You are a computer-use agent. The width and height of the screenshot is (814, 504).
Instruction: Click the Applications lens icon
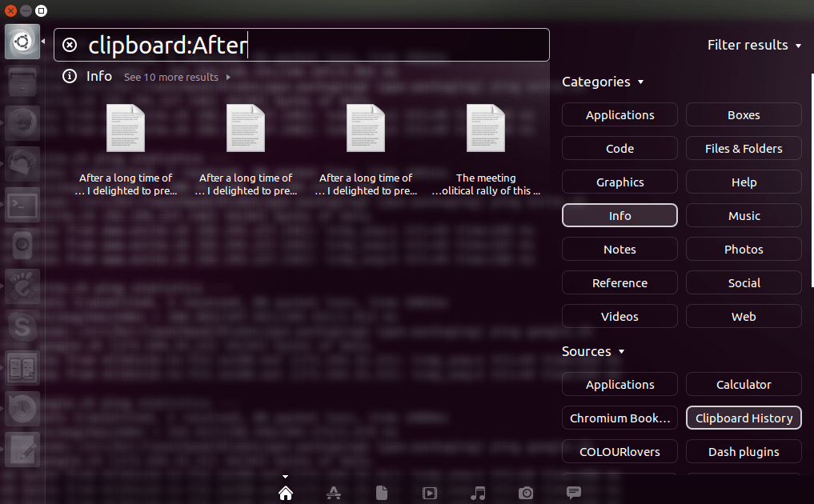[x=334, y=493]
